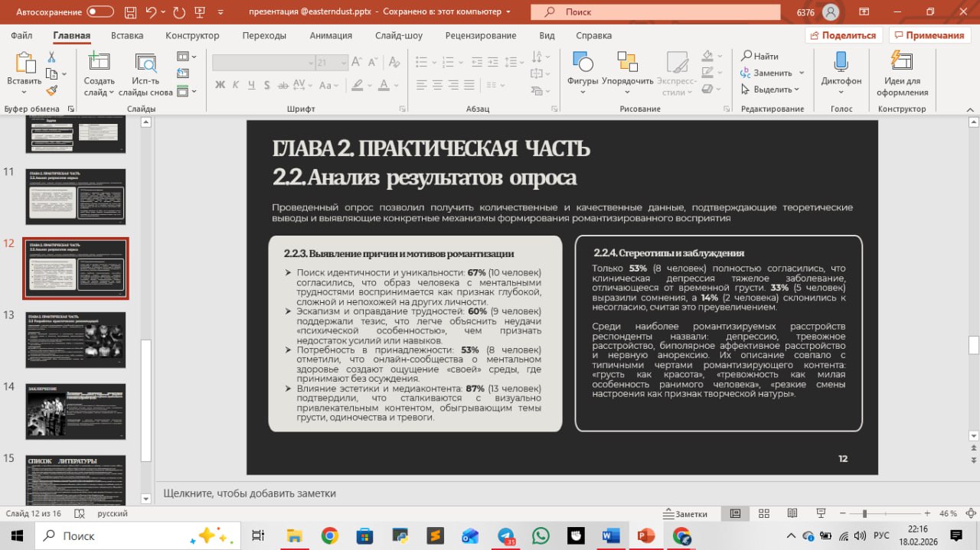Click the Диктофон microphone icon
Image resolution: width=980 pixels, height=550 pixels.
click(x=841, y=63)
